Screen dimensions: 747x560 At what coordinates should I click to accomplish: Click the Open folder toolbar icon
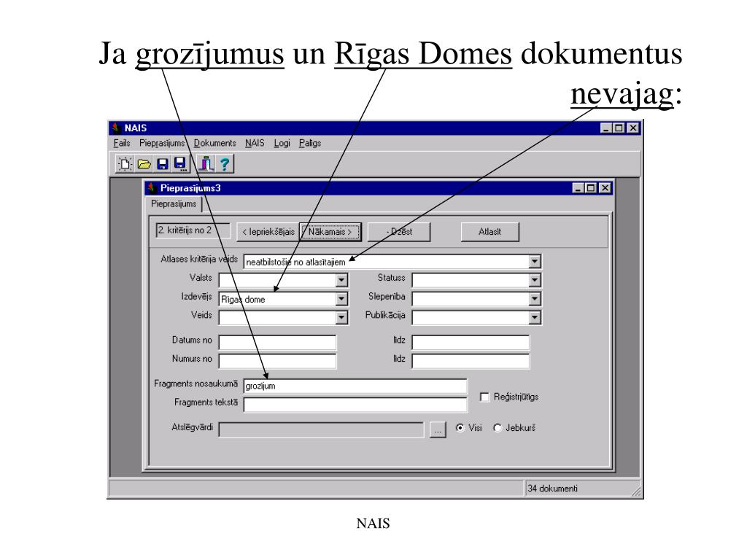[x=144, y=164]
